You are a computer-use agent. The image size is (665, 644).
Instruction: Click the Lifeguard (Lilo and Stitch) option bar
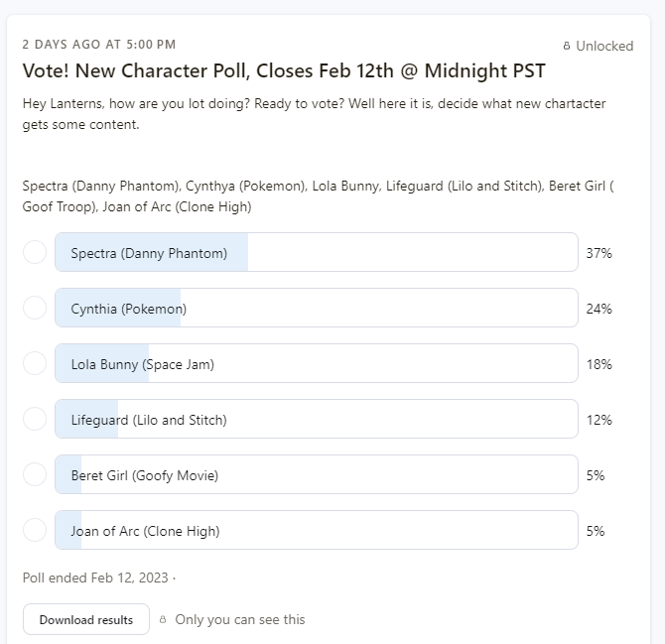[317, 419]
